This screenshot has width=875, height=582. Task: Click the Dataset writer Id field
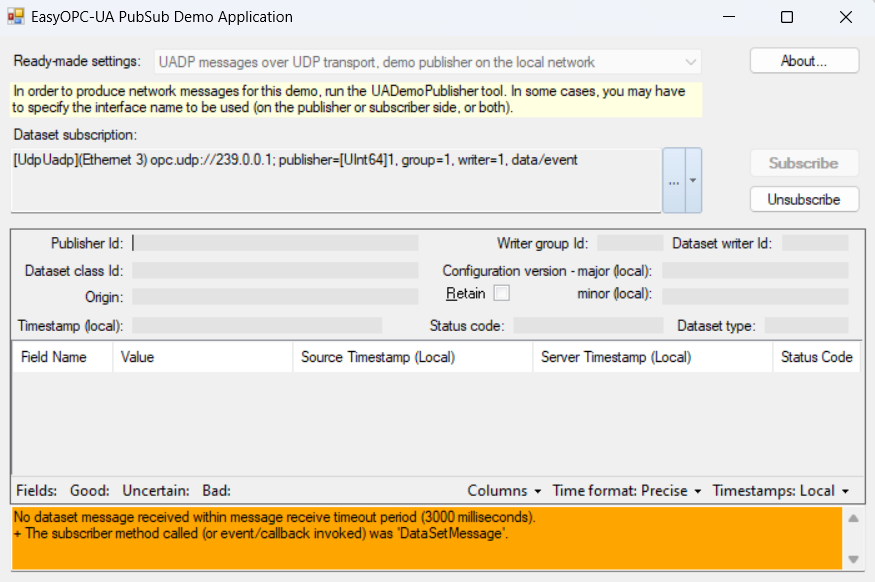coord(815,243)
